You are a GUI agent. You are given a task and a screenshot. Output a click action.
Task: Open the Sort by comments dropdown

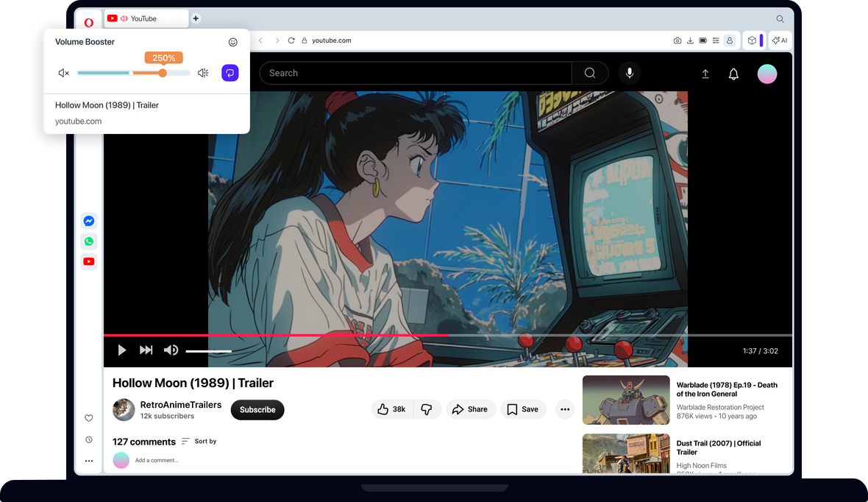coord(199,442)
